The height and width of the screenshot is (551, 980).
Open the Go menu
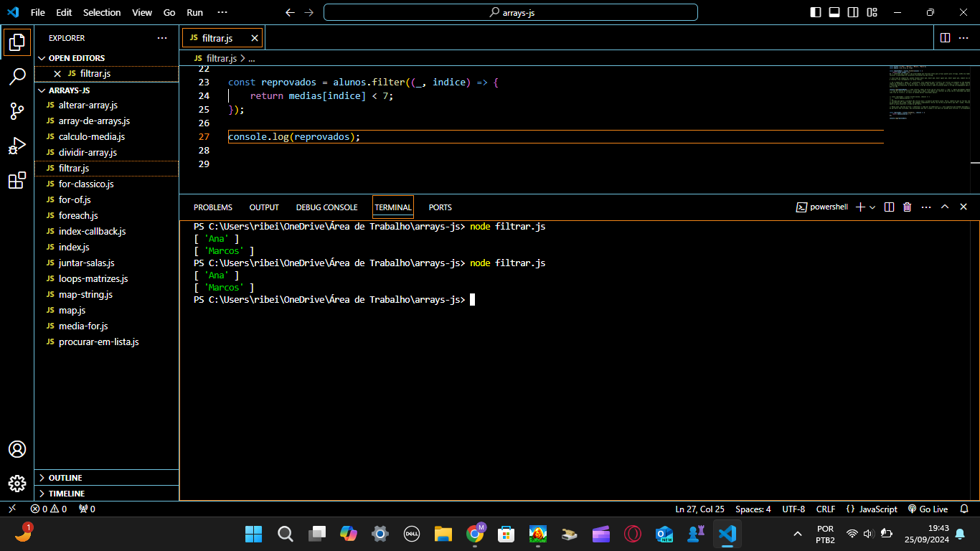[x=169, y=12]
